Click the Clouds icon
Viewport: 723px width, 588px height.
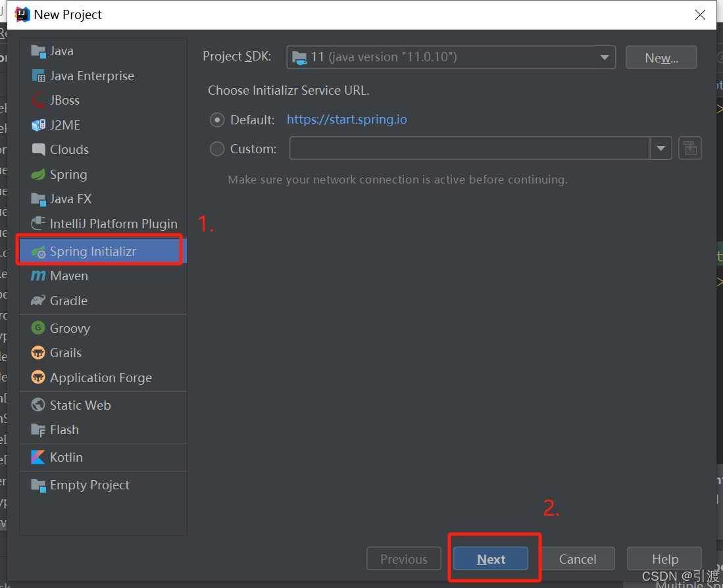[x=37, y=149]
